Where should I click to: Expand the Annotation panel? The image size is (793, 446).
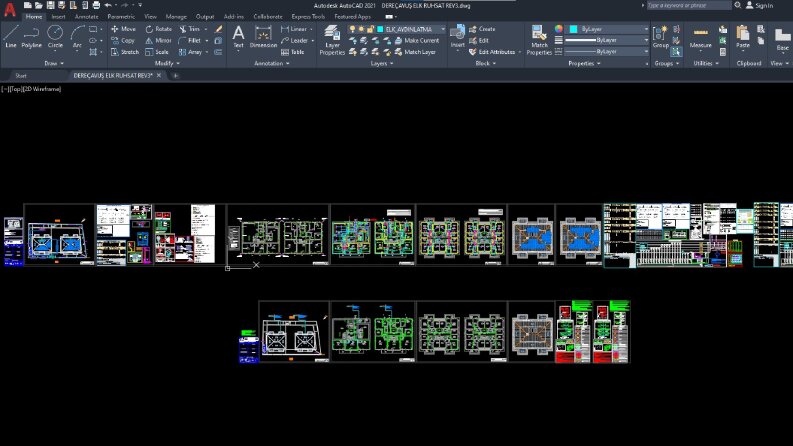[272, 63]
